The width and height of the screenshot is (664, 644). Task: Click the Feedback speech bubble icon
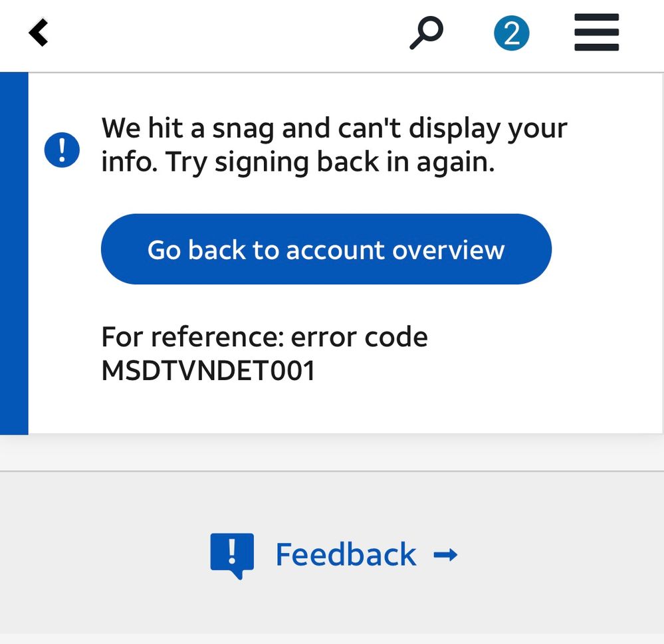point(232,554)
